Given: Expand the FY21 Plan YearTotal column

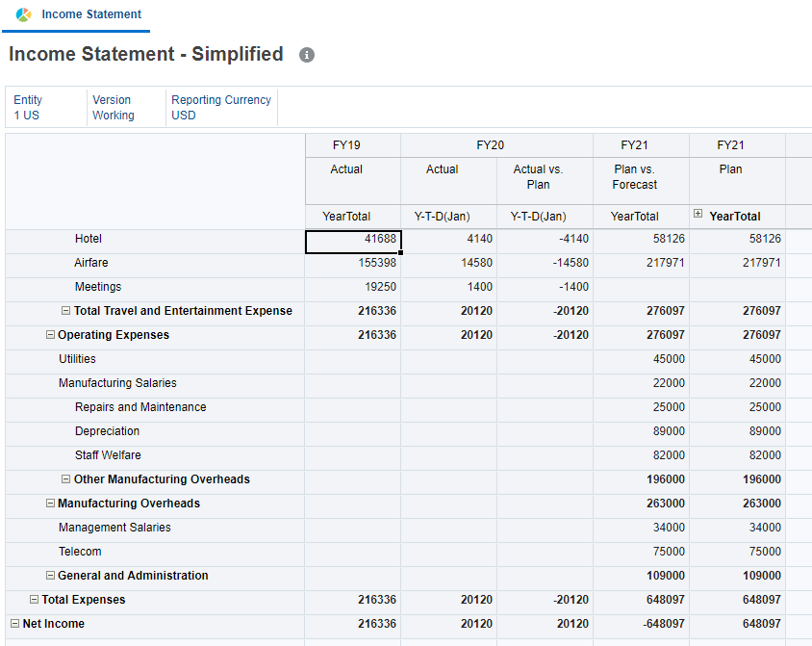Looking at the screenshot, I should pyautogui.click(x=698, y=215).
